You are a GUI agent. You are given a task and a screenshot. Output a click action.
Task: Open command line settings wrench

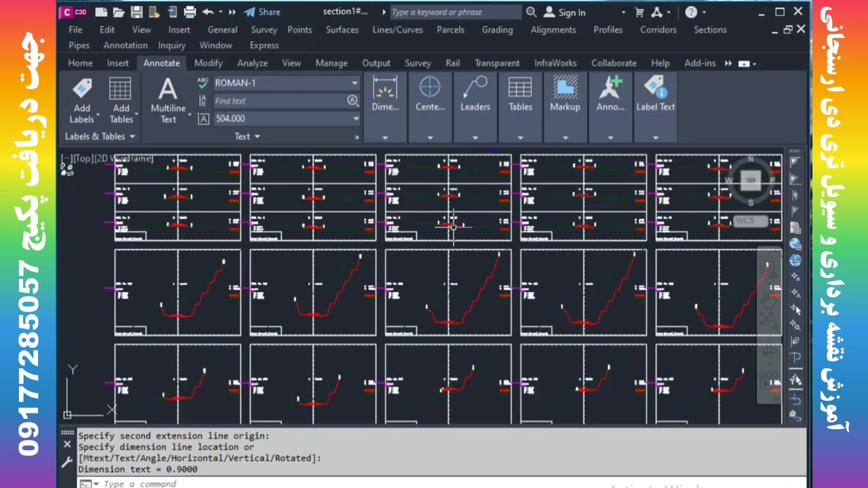pos(67,462)
